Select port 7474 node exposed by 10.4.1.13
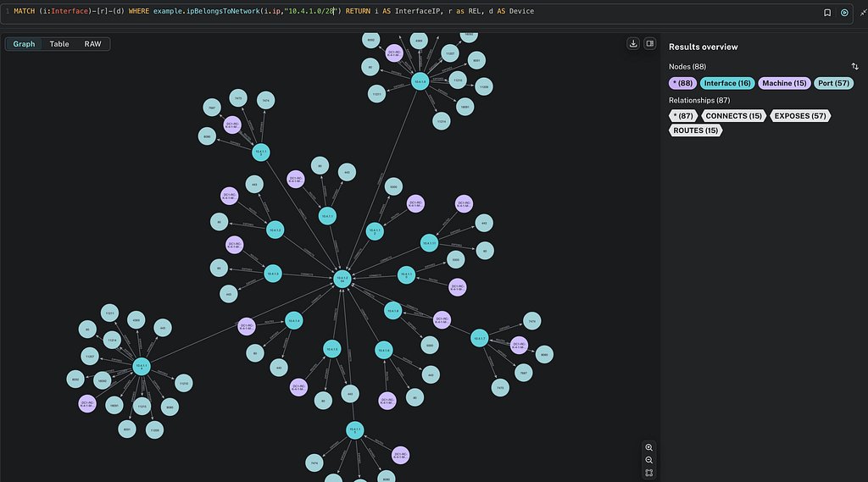Screen dimensions: 868x482 [x=265, y=100]
